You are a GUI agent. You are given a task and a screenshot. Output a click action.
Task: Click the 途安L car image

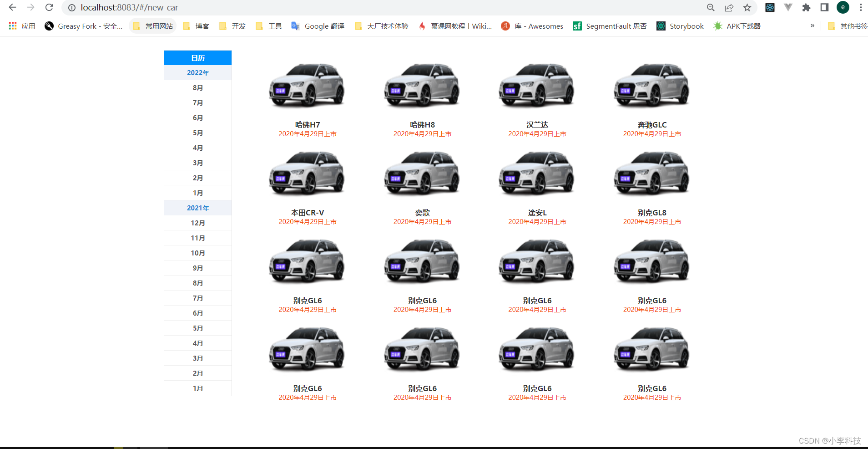[537, 173]
